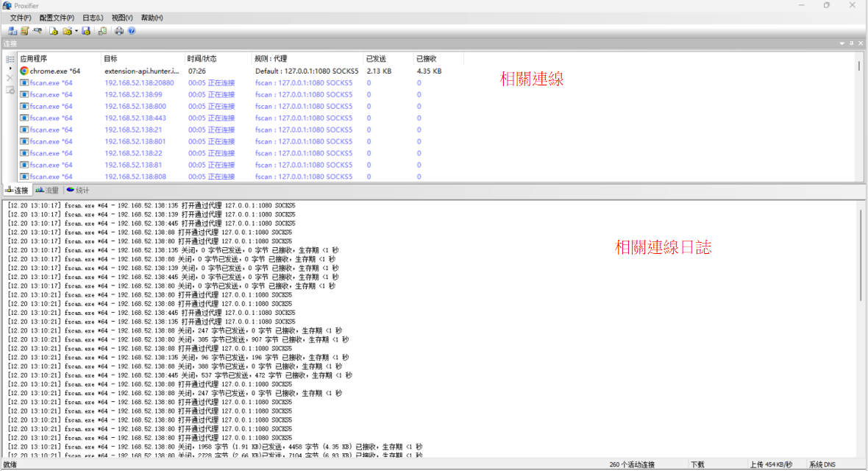This screenshot has width=868, height=471.
Task: Click the 4.35 KB received value
Action: pos(429,71)
